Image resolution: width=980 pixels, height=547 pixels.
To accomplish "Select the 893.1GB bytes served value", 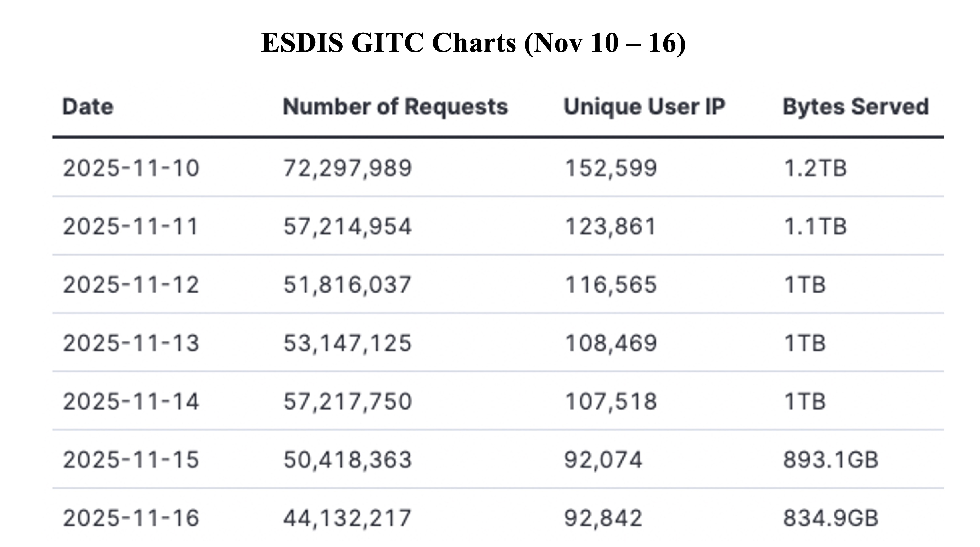I will coord(831,460).
